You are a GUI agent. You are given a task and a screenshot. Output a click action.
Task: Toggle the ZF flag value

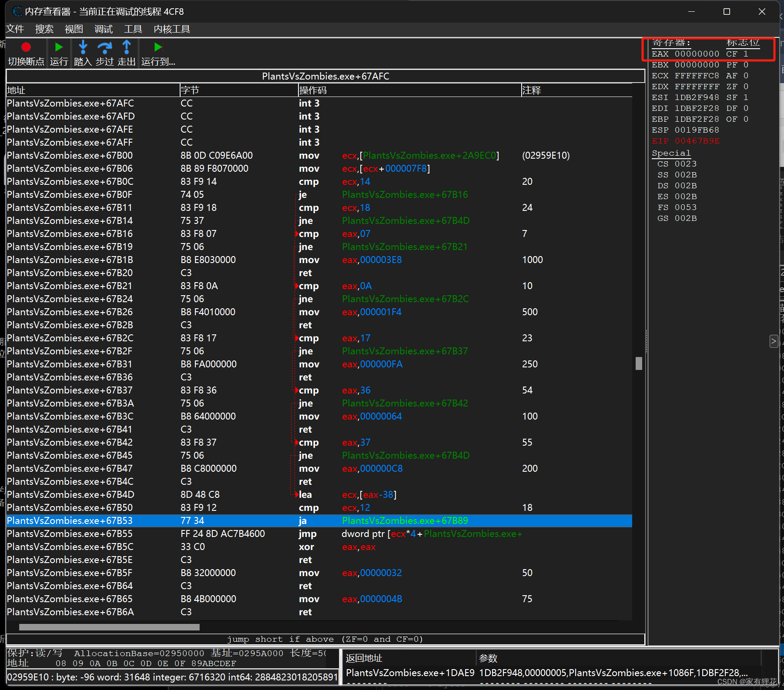click(746, 87)
